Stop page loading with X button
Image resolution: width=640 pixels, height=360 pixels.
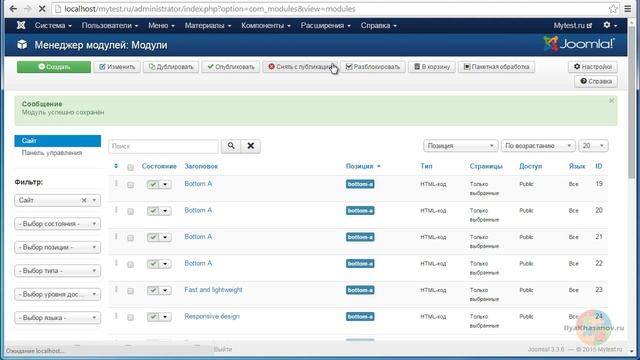pos(42,9)
